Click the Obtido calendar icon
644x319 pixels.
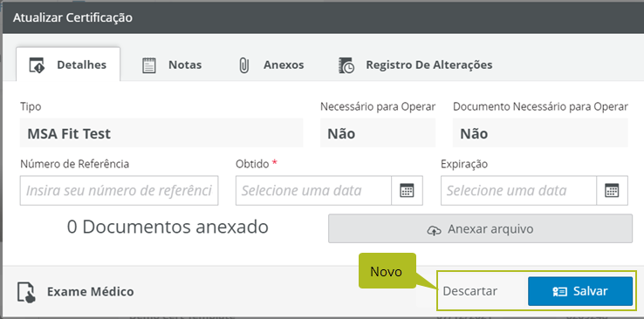tap(407, 191)
